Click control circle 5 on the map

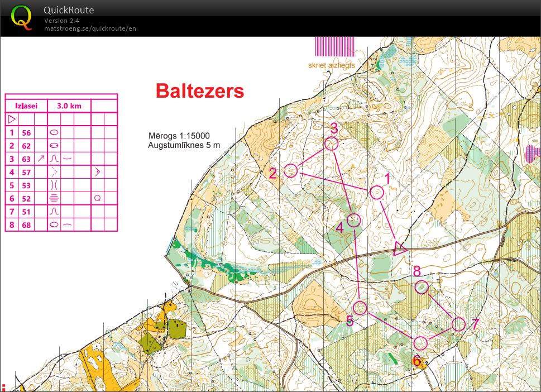(361, 307)
